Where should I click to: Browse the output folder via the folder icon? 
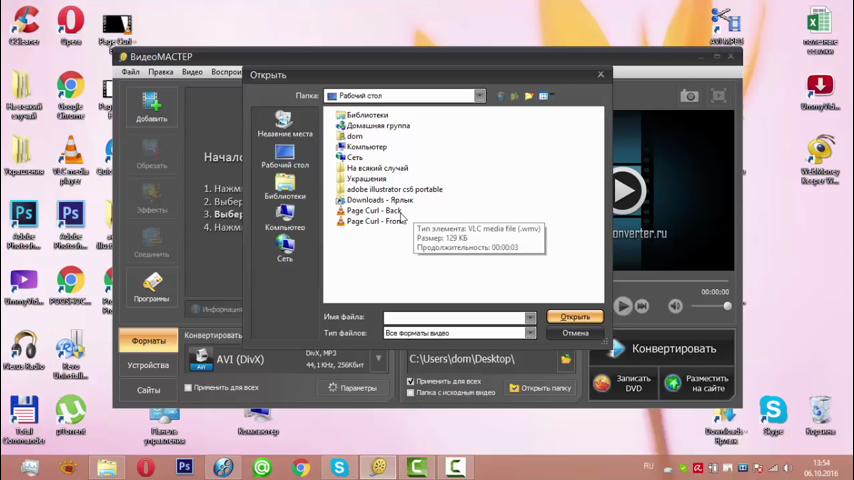566,359
